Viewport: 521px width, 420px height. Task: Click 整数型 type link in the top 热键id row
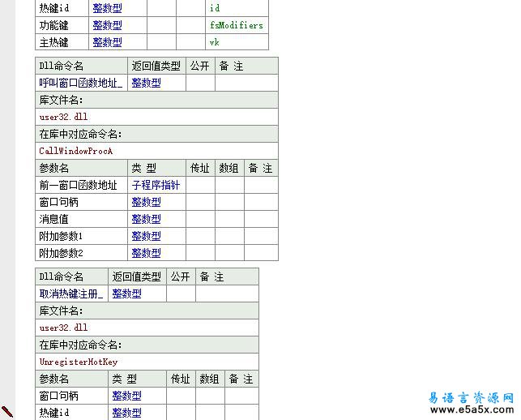pyautogui.click(x=107, y=8)
